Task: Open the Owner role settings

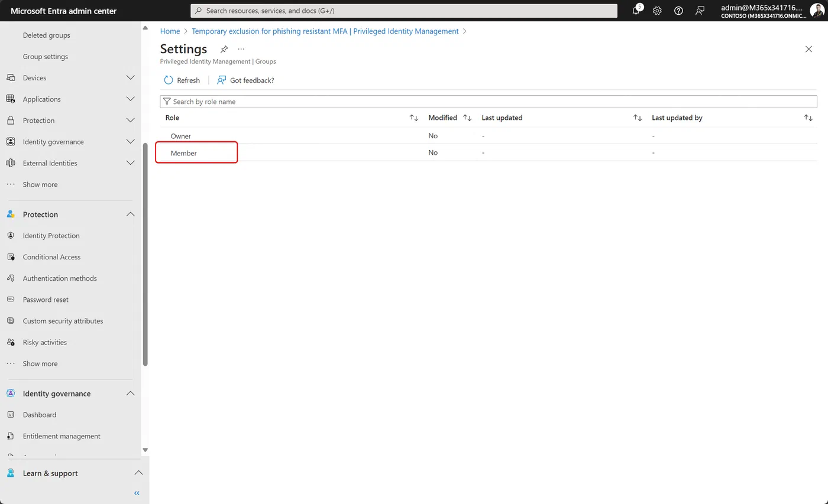Action: tap(180, 136)
